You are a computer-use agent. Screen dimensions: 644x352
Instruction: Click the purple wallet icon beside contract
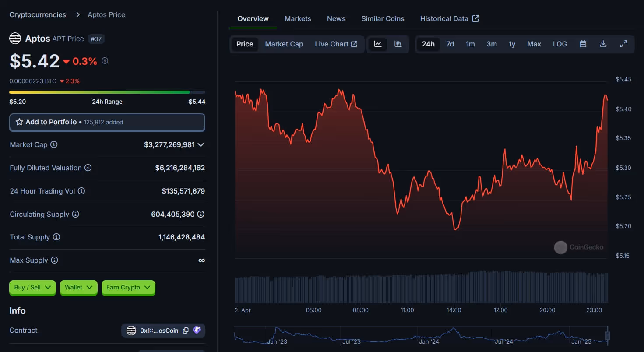(197, 330)
